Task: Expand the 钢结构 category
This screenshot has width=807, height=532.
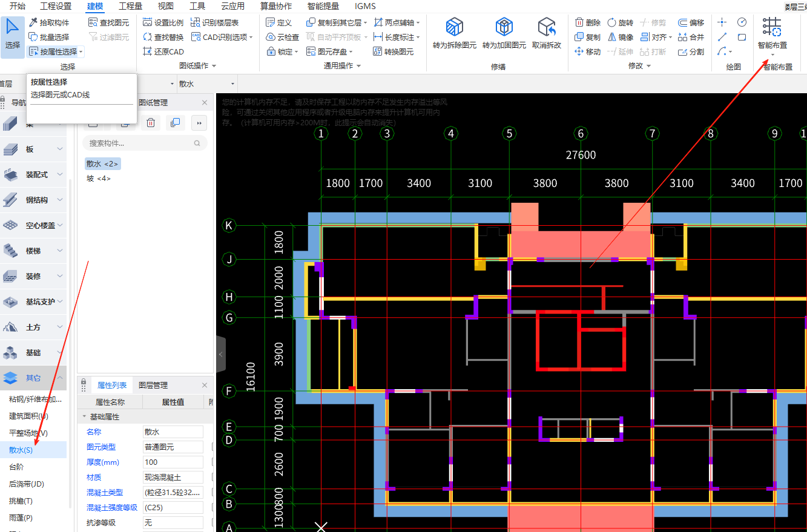Action: coord(60,200)
